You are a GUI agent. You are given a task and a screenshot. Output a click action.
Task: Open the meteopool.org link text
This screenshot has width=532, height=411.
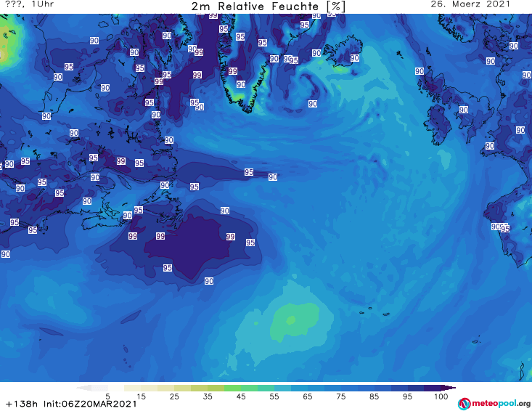coord(501,403)
